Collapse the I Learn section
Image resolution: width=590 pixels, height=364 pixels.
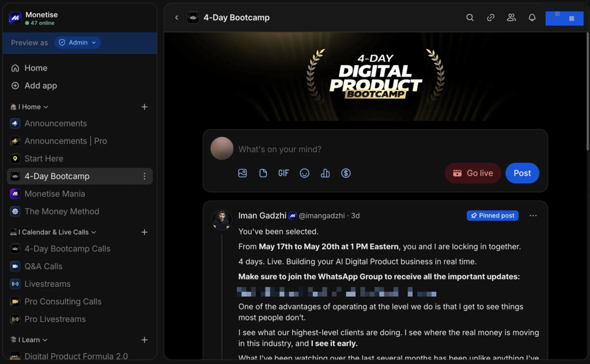coord(29,340)
